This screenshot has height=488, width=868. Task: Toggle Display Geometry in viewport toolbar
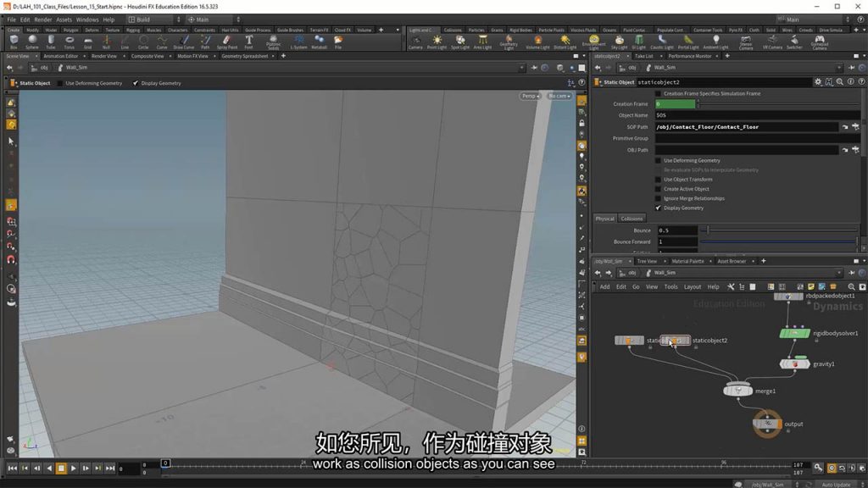[136, 83]
